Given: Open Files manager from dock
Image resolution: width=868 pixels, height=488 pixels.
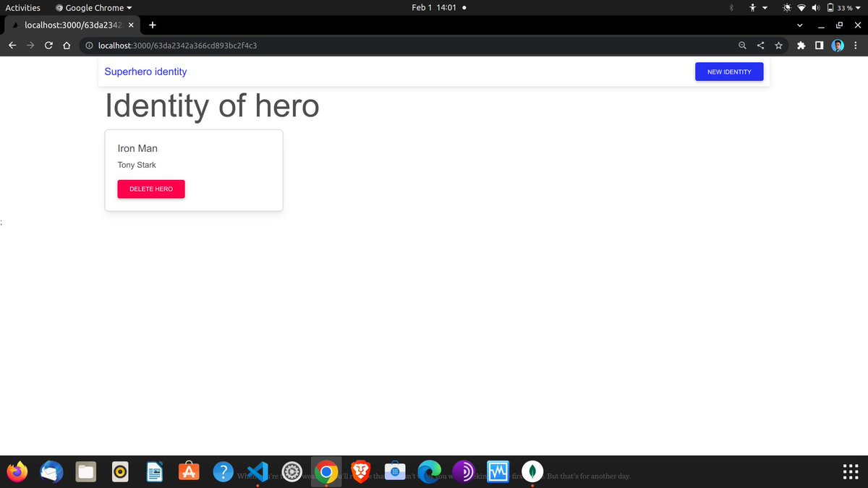Looking at the screenshot, I should (x=86, y=472).
